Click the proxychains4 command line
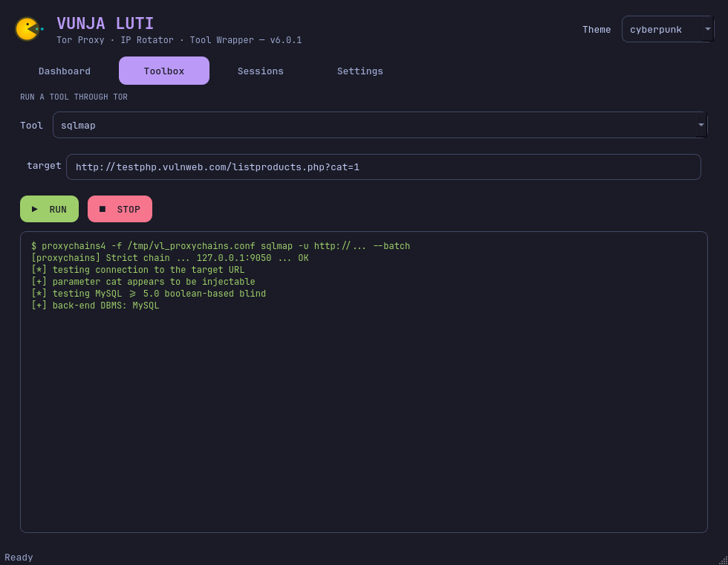 221,246
